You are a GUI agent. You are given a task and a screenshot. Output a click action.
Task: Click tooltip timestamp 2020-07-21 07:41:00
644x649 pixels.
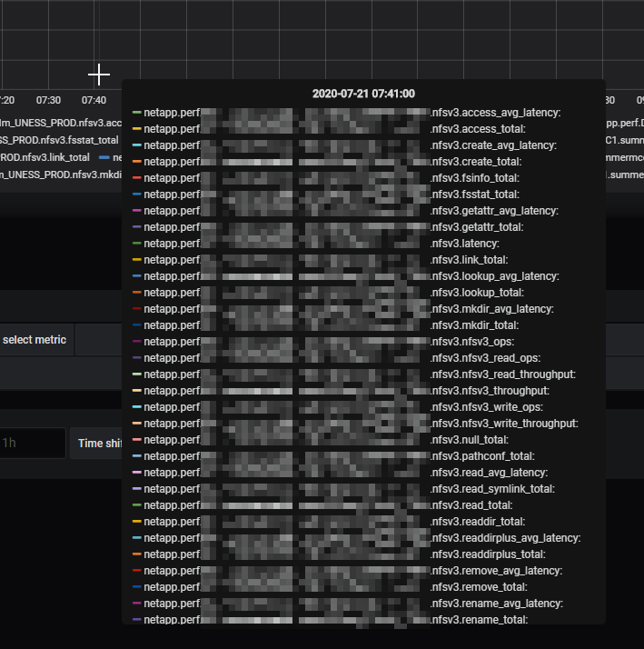point(363,94)
